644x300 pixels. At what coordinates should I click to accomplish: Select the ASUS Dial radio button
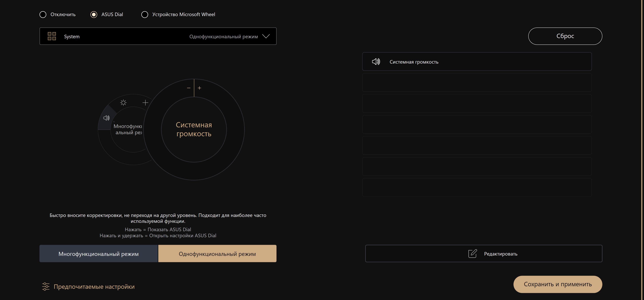click(x=94, y=14)
